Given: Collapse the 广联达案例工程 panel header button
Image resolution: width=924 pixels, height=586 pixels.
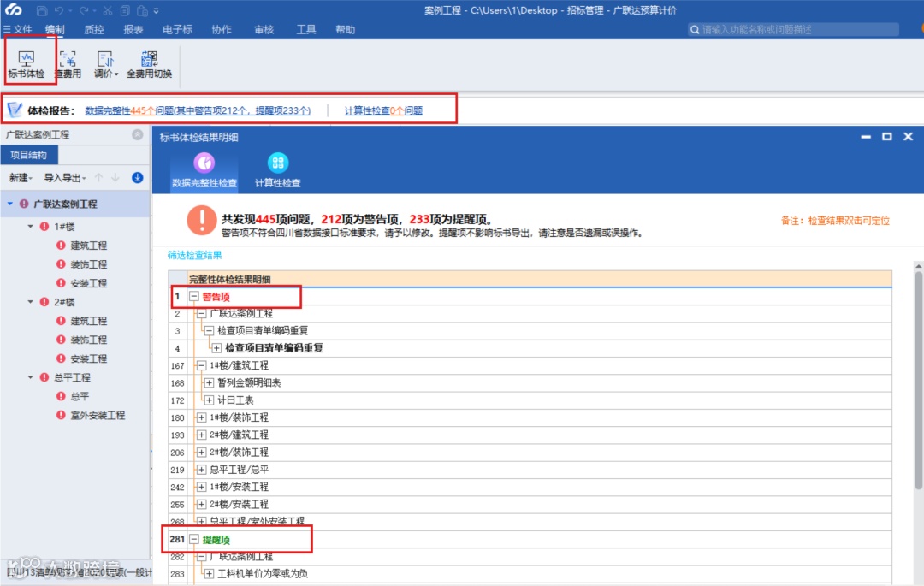Looking at the screenshot, I should pos(137,134).
